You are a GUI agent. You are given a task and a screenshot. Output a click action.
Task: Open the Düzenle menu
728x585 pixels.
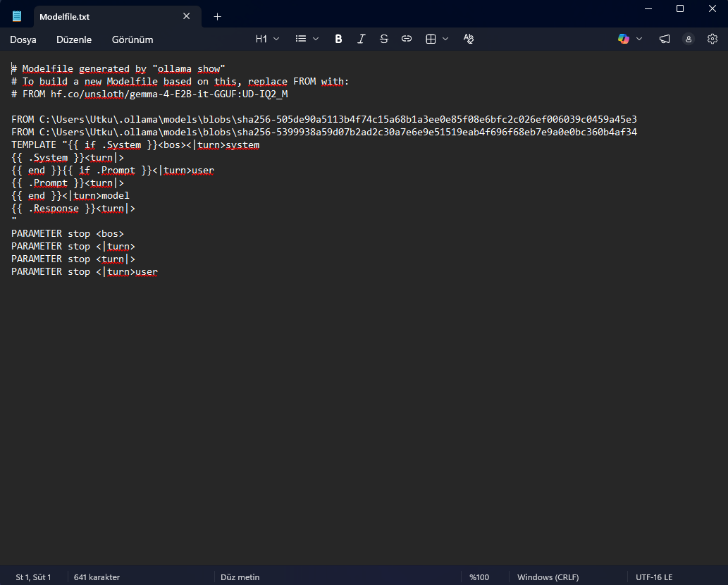point(74,39)
